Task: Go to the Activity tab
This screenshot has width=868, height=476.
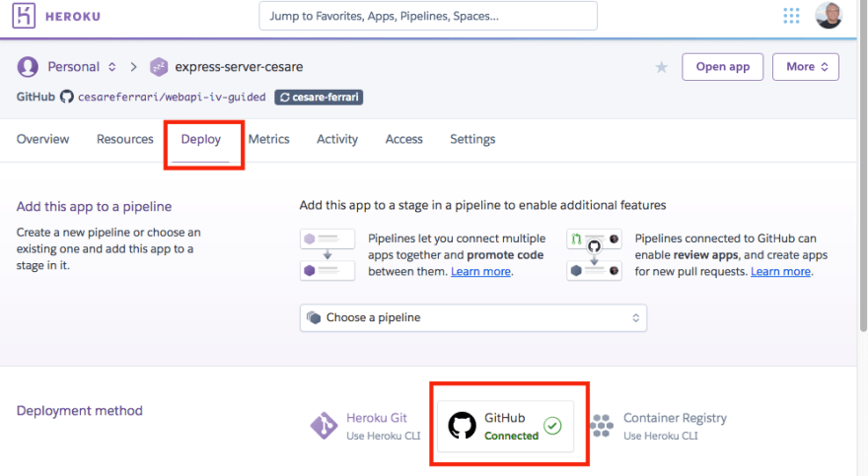Action: click(x=337, y=139)
